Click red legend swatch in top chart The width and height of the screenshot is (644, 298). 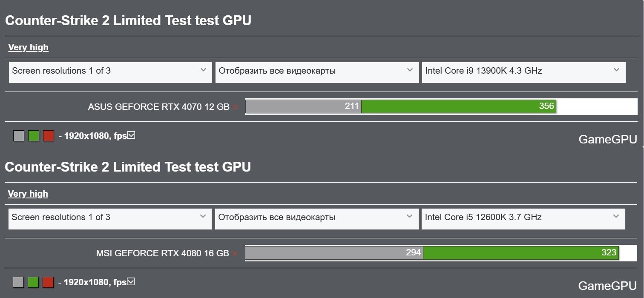49,136
